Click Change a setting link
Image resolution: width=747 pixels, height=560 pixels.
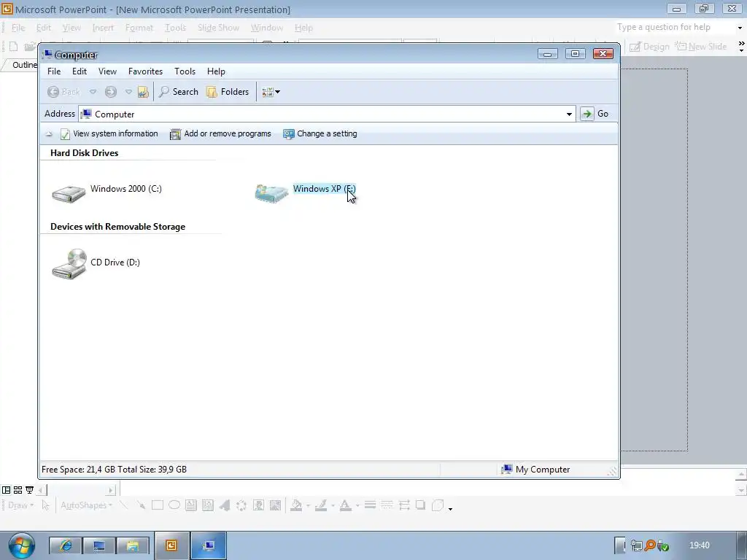click(x=320, y=134)
